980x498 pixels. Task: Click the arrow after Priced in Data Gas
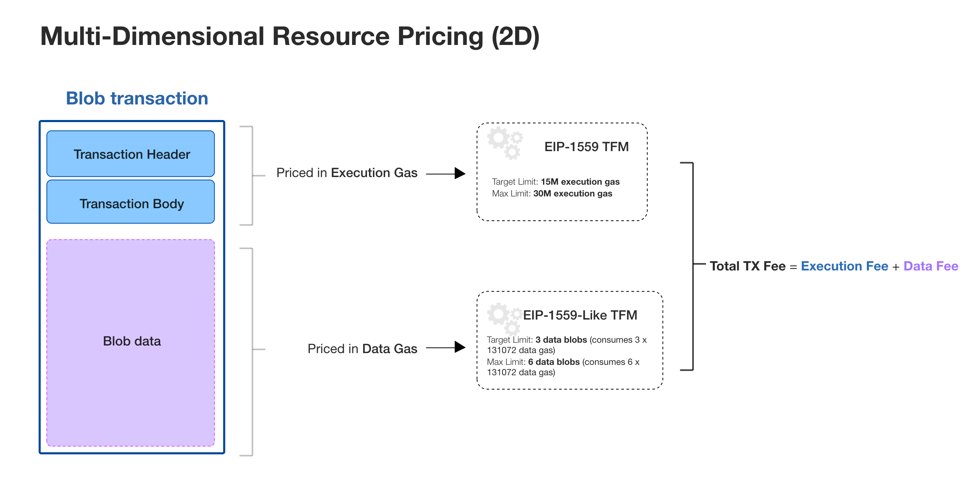click(x=445, y=347)
